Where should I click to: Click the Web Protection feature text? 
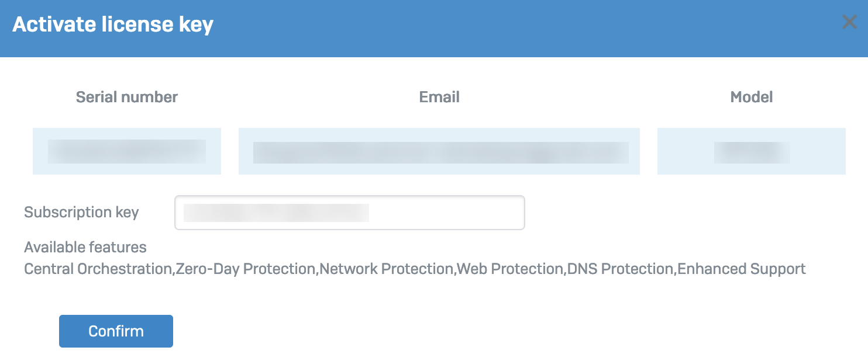[x=510, y=269]
